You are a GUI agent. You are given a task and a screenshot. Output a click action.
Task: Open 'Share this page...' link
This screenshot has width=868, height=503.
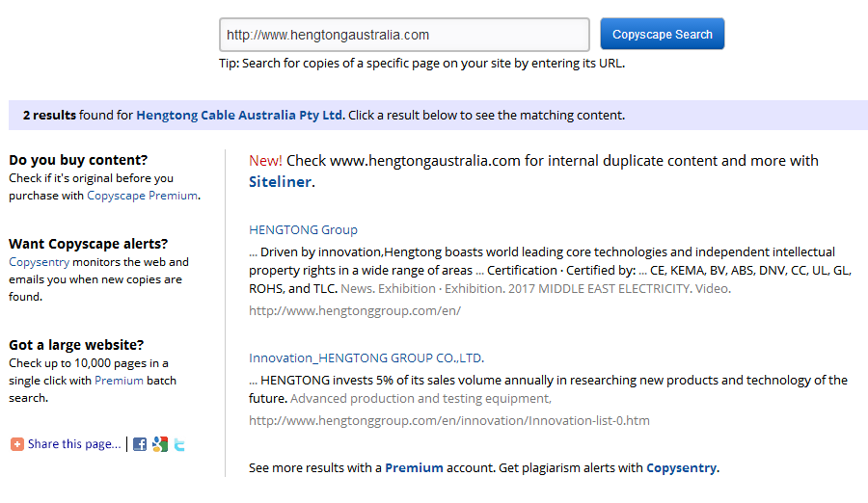tap(74, 444)
